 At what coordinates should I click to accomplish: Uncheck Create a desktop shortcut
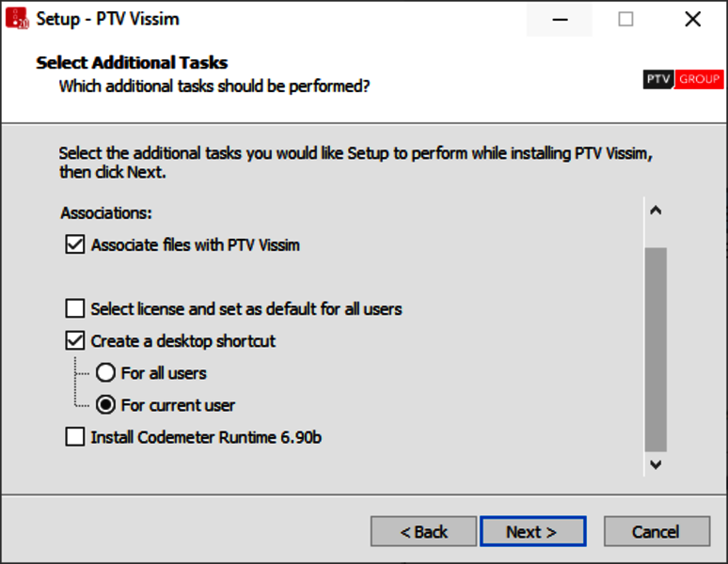[75, 340]
